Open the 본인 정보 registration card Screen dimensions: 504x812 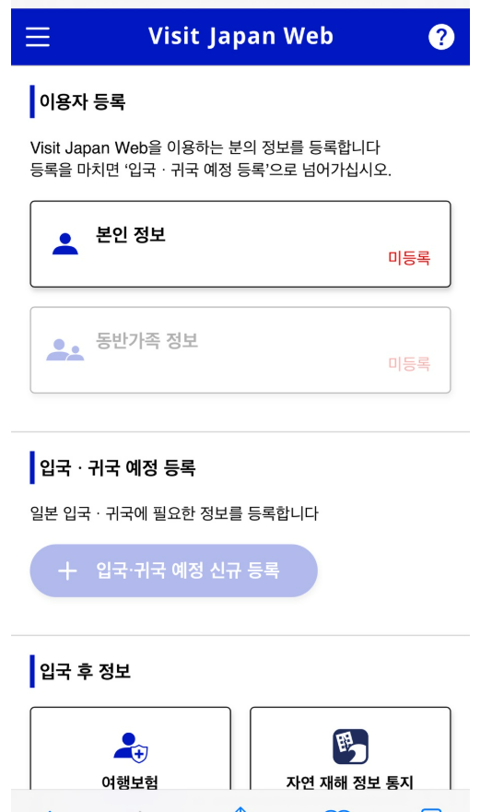(240, 244)
